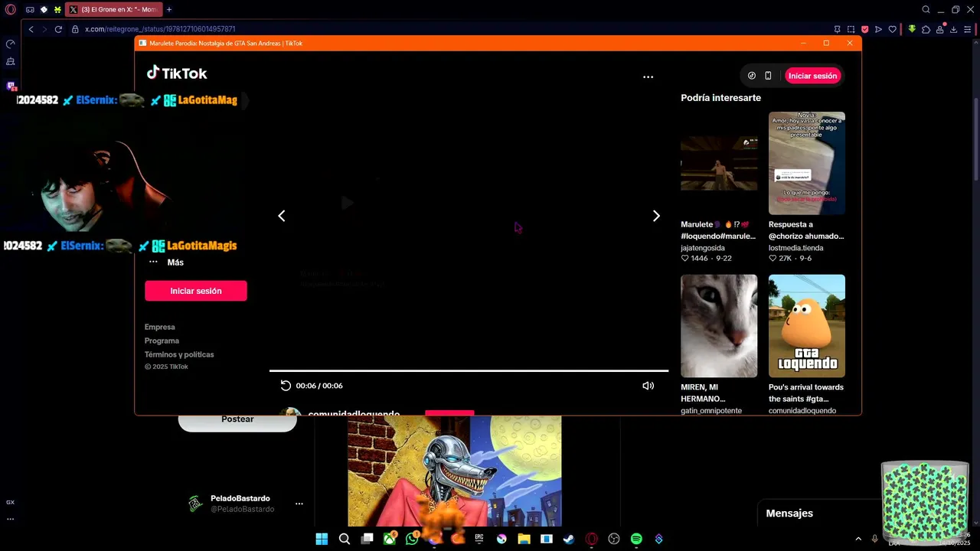The image size is (980, 551).
Task: Open Steam from the taskbar
Action: pos(569,539)
